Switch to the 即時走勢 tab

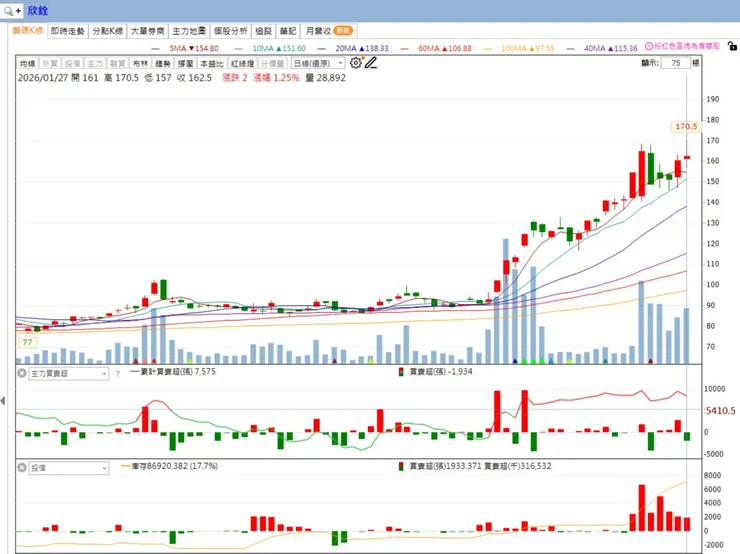click(67, 31)
